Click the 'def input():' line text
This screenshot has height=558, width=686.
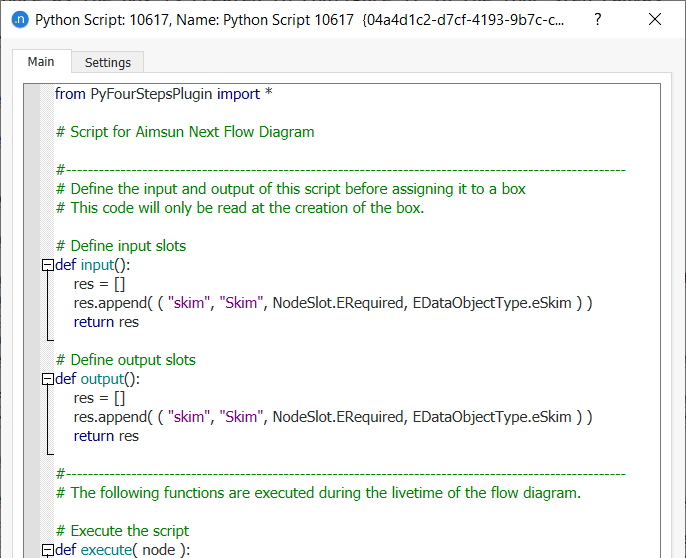[x=93, y=265]
